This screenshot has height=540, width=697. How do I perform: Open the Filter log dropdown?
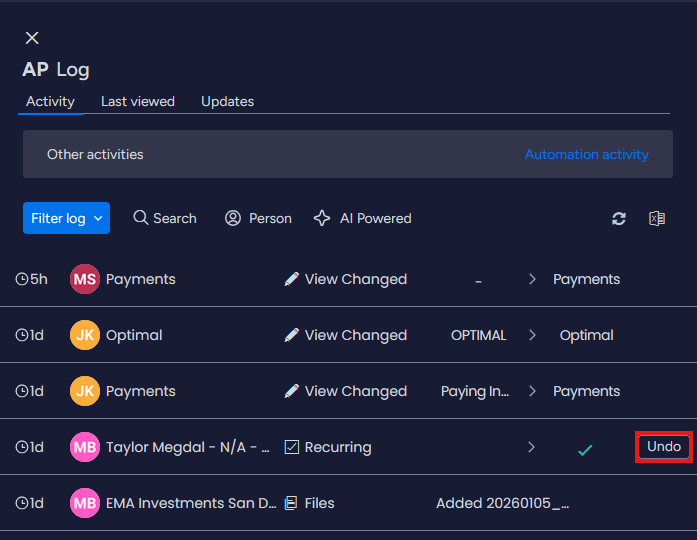click(66, 218)
